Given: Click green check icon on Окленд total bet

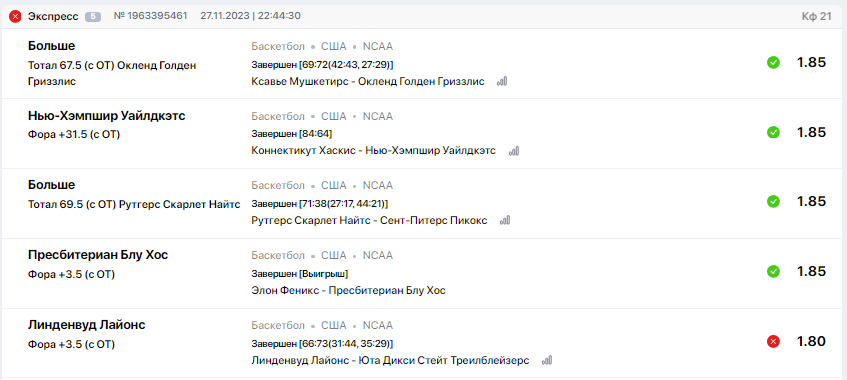Looking at the screenshot, I should 774,63.
